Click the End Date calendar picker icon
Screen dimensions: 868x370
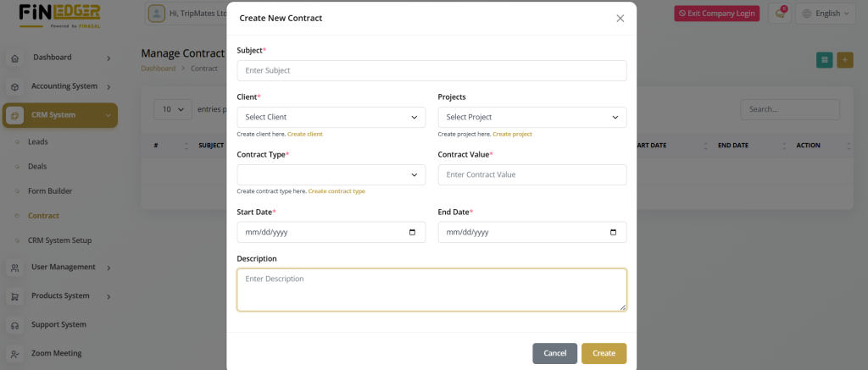[x=613, y=233]
